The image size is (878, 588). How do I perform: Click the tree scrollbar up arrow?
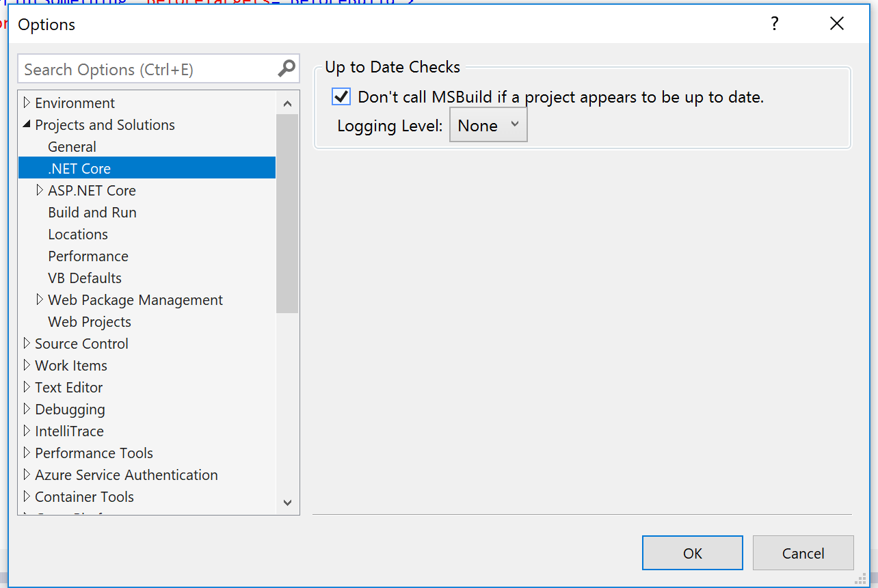coord(287,104)
